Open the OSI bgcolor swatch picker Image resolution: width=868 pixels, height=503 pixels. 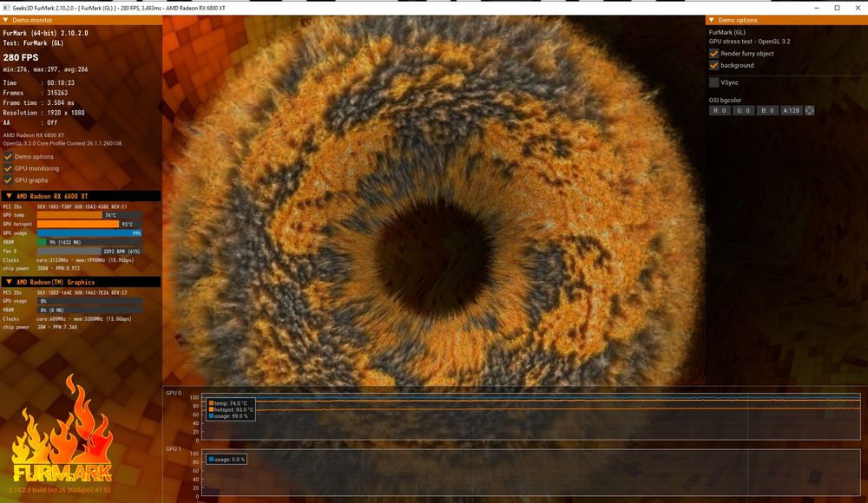[809, 111]
